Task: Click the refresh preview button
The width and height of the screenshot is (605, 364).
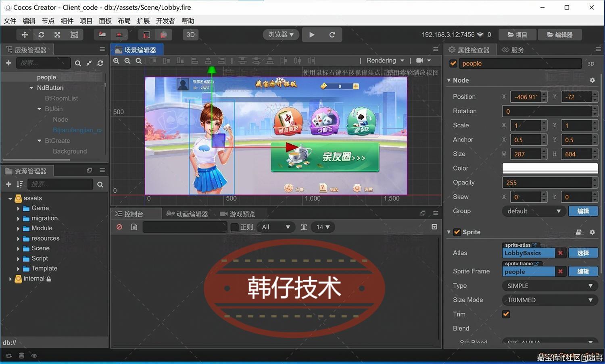Action: coord(332,35)
